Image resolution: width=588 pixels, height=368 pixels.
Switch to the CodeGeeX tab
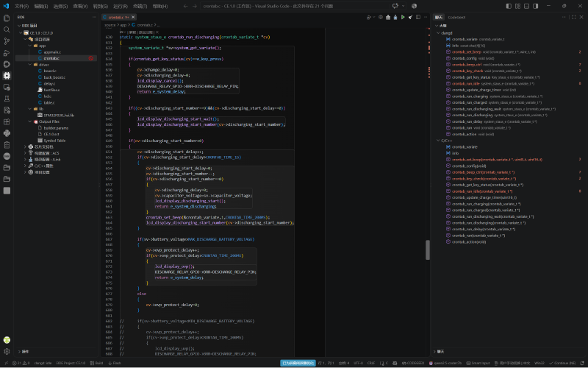click(x=456, y=17)
